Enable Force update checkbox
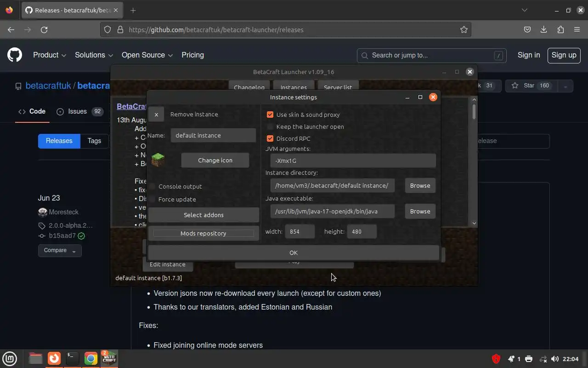 pyautogui.click(x=152, y=199)
